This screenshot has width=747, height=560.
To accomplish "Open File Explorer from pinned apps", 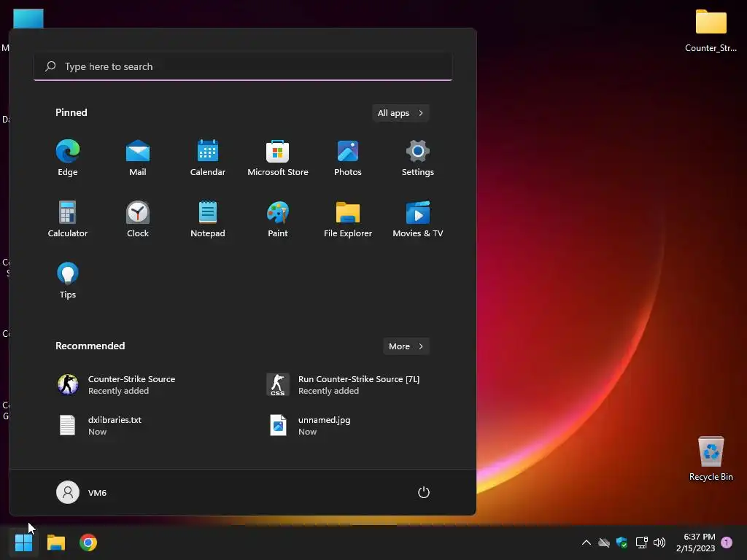I will coord(348,219).
